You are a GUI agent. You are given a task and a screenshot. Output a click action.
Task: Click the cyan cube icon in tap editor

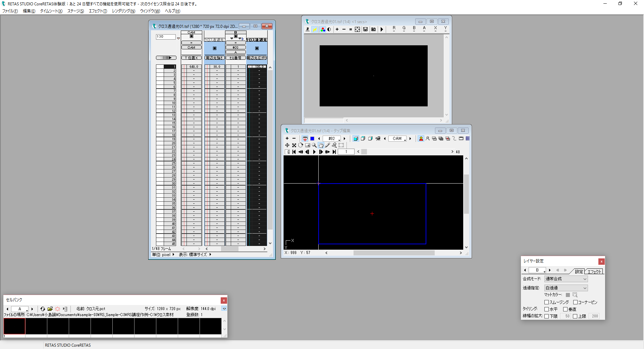tap(356, 139)
